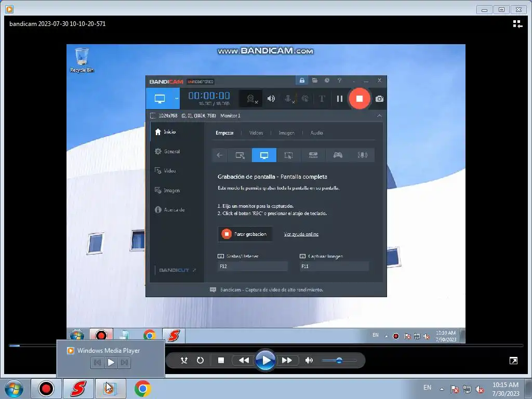Viewport: 532px width, 399px height.
Task: Show hidden icons in the system tray
Action: pyautogui.click(x=442, y=389)
